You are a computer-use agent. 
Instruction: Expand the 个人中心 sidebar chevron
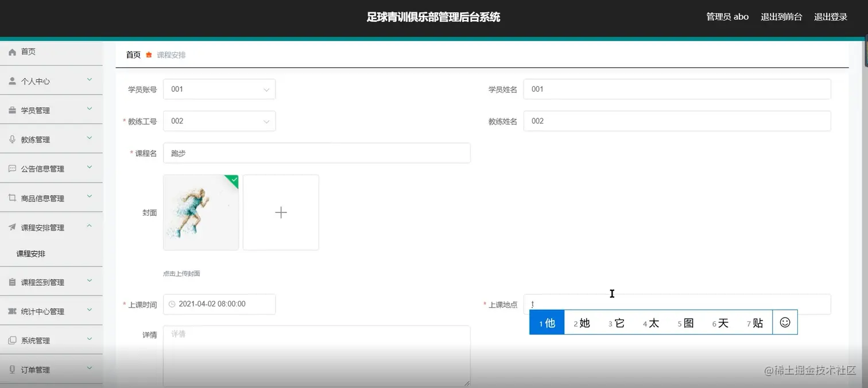[x=90, y=80]
